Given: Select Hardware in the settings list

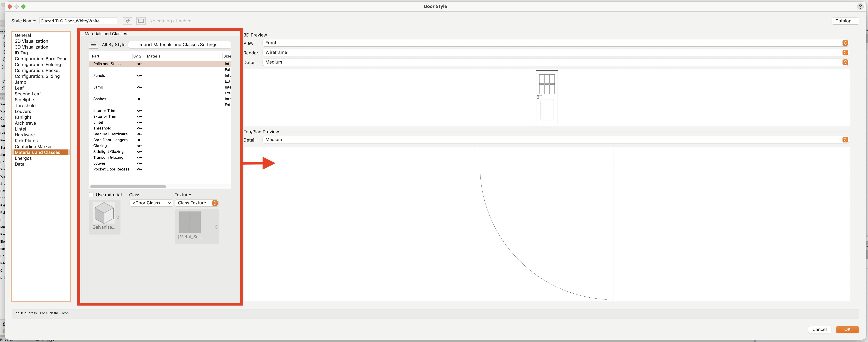Looking at the screenshot, I should pos(25,135).
